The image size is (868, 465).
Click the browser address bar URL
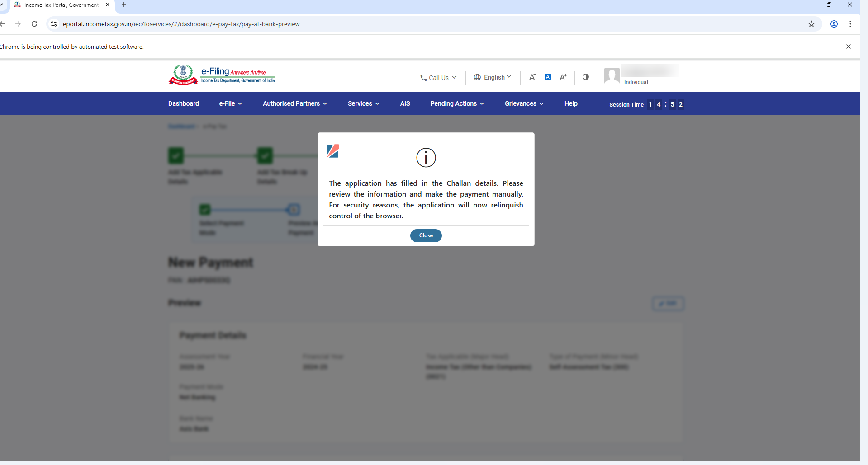point(181,24)
